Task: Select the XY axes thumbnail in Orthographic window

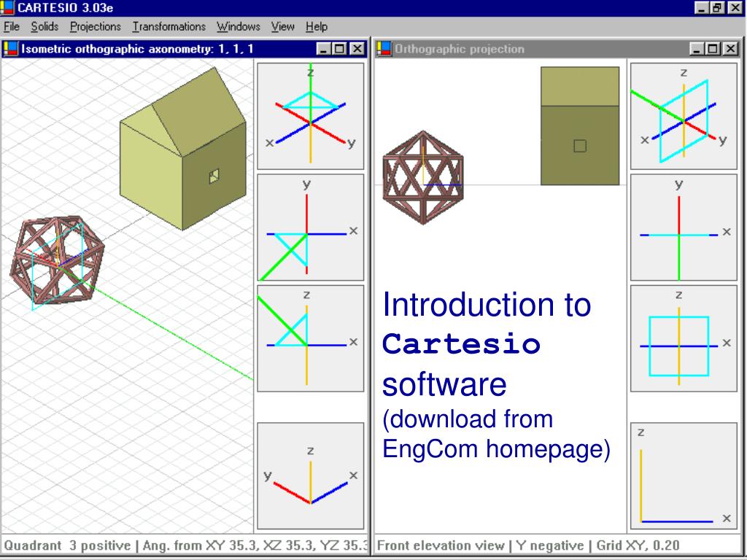Action: point(684,227)
